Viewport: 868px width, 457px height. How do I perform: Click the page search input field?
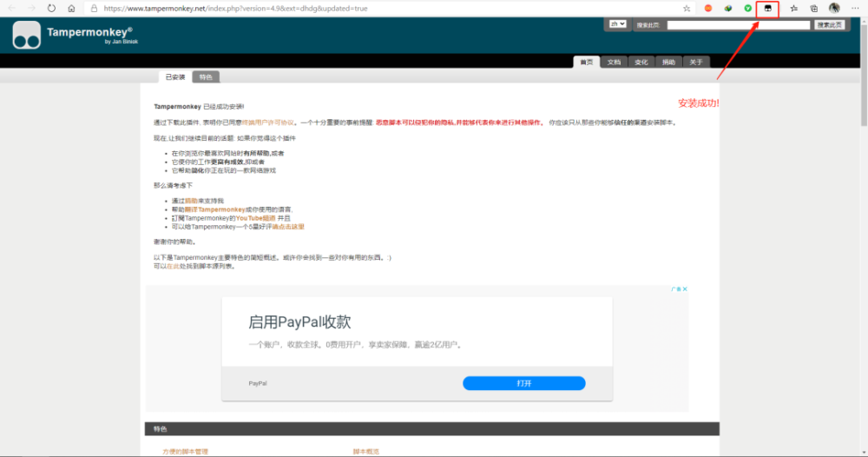[739, 25]
